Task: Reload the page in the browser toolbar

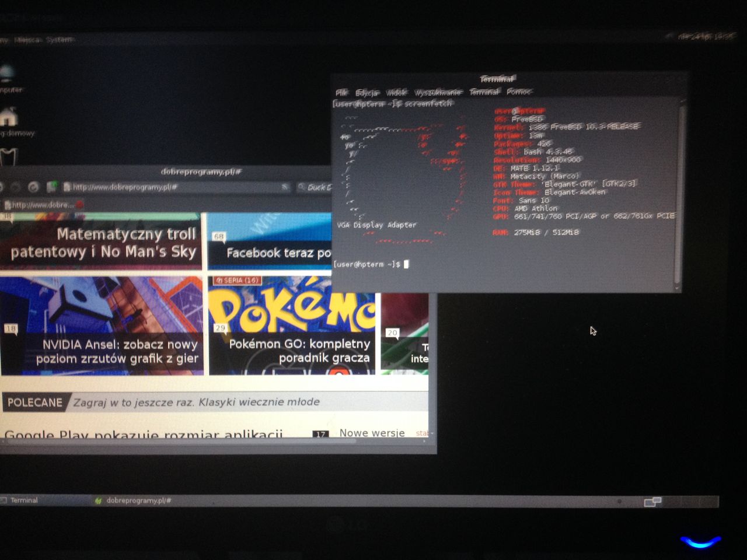Action: click(33, 187)
